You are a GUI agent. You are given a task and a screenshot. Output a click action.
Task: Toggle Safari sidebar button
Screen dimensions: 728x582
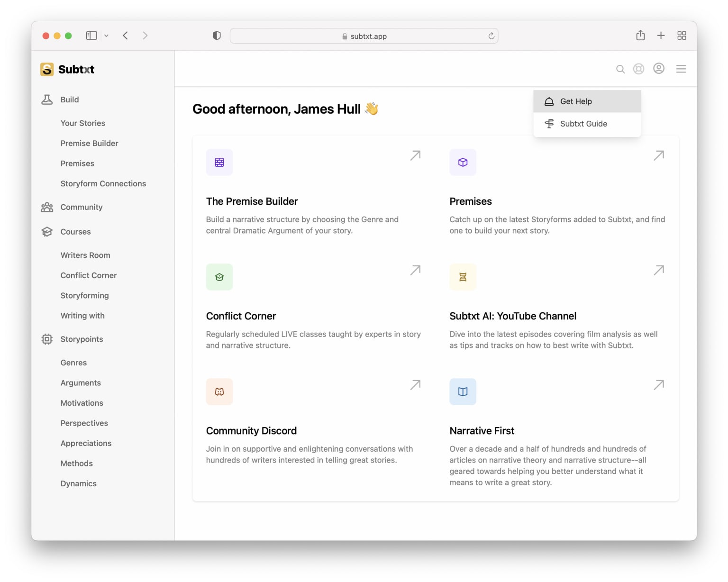(x=91, y=36)
